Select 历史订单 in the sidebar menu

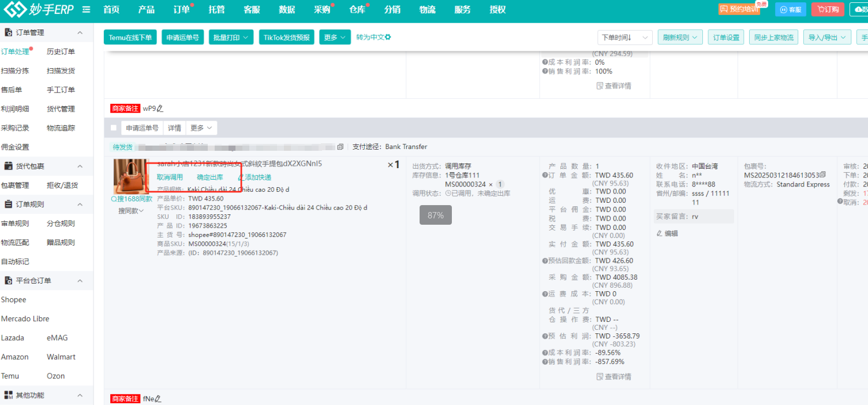click(61, 52)
